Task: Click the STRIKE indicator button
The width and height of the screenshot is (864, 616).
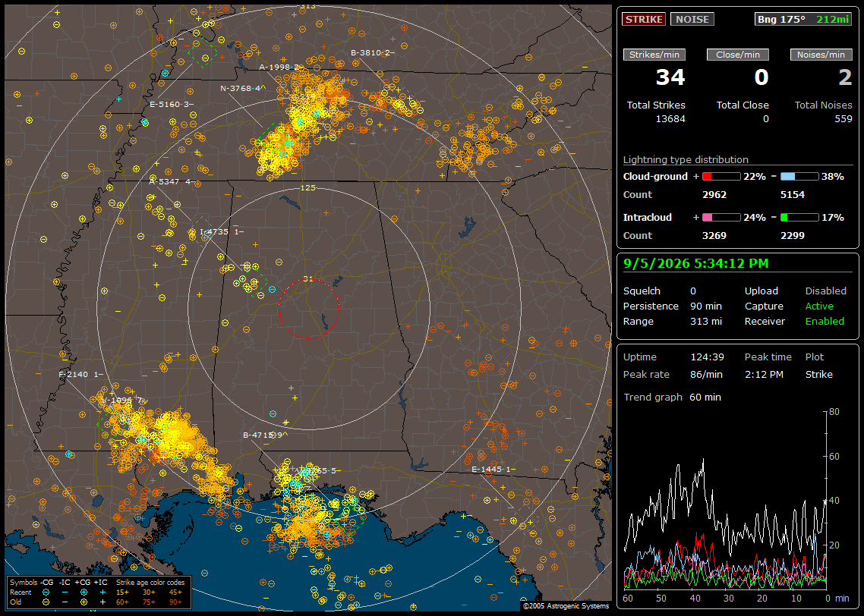Action: click(644, 19)
